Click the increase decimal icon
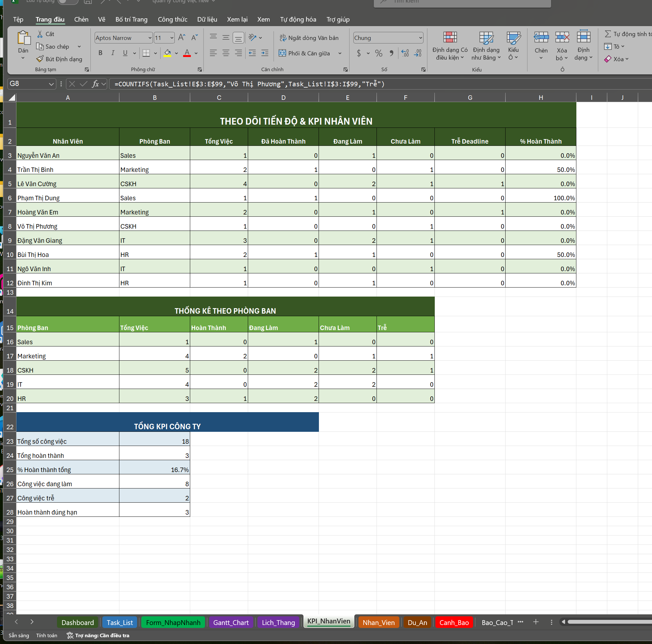The image size is (652, 644). click(405, 53)
